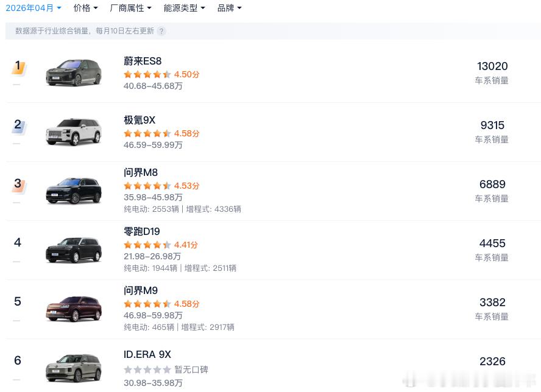Click the 4.53分 star rating of 问界M8
541x392 pixels.
pos(161,186)
